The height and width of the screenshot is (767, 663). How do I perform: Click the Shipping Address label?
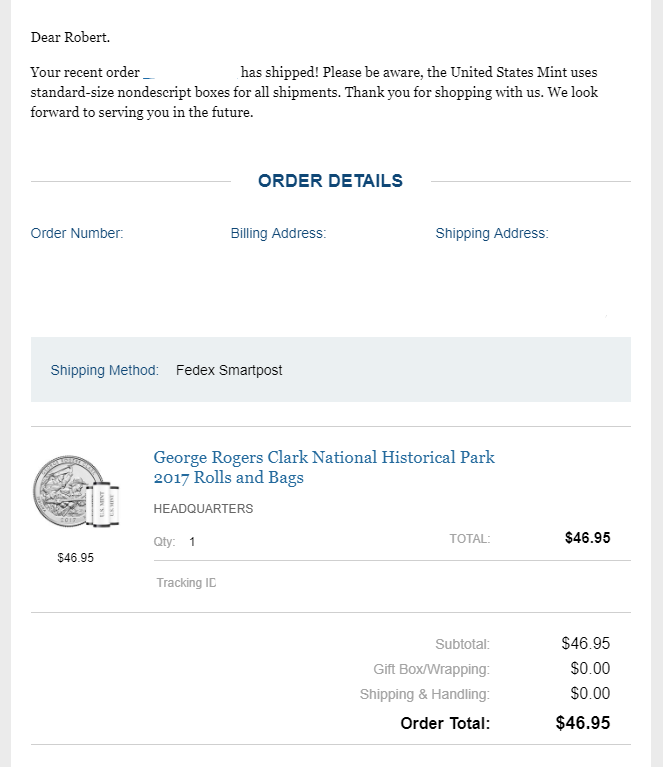pos(491,233)
